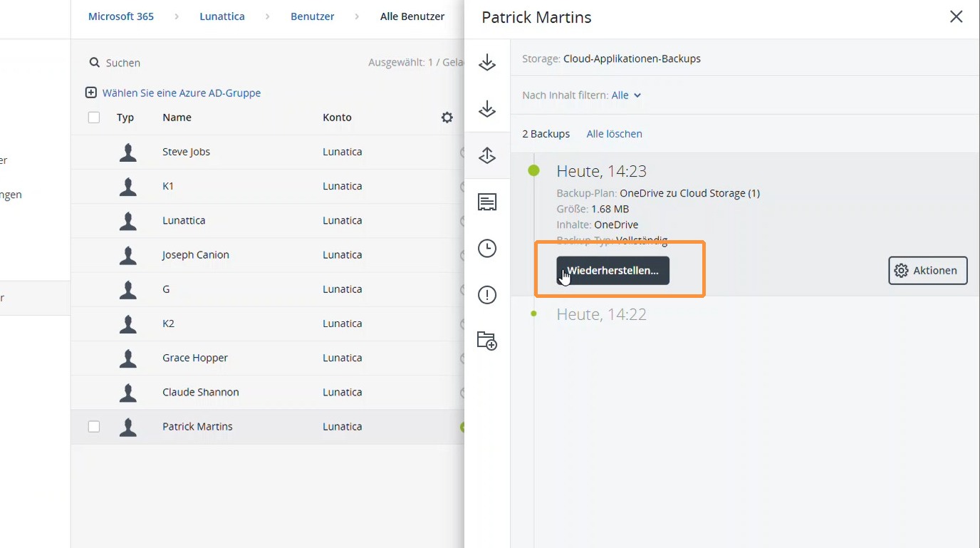Screen dimensions: 980x548
Task: Click Lunatica account in Claude Shannon row
Action: pyautogui.click(x=343, y=393)
